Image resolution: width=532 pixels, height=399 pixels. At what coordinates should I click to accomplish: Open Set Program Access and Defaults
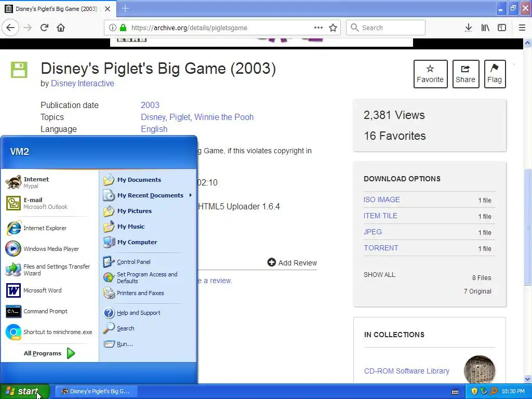click(x=148, y=277)
